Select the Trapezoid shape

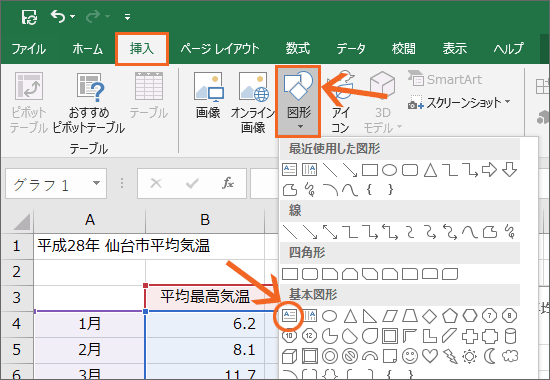[x=409, y=316]
